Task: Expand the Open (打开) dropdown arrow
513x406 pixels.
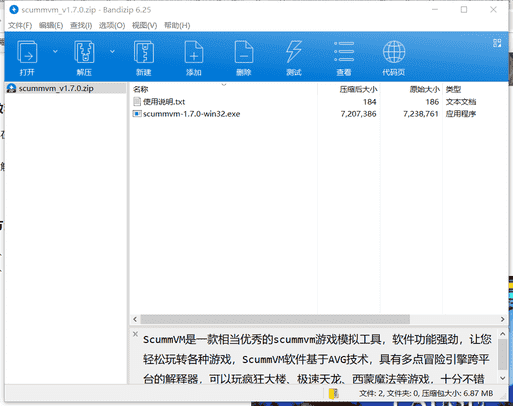Action: tap(55, 51)
